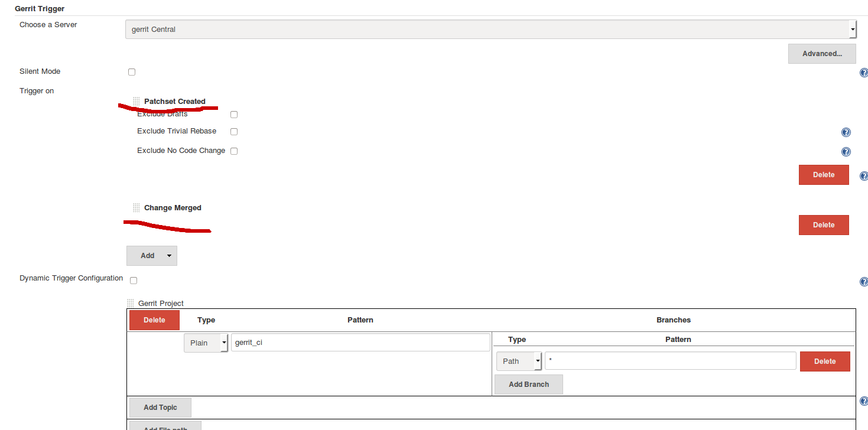Open help for Dynamic Trigger Configuration

(x=864, y=282)
